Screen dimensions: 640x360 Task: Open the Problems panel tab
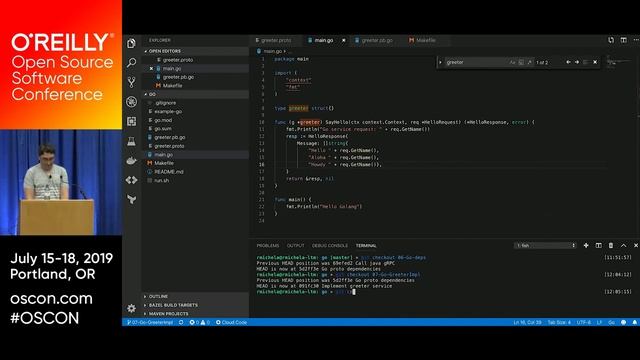[268, 246]
